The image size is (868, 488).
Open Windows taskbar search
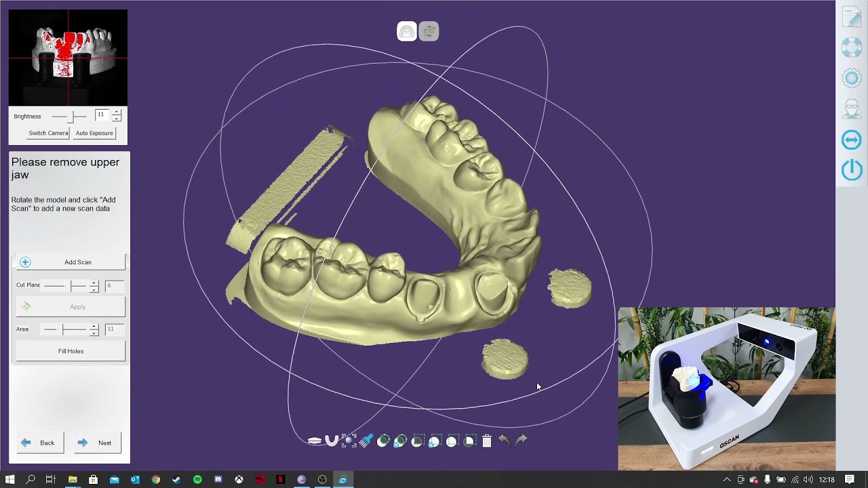pyautogui.click(x=31, y=479)
